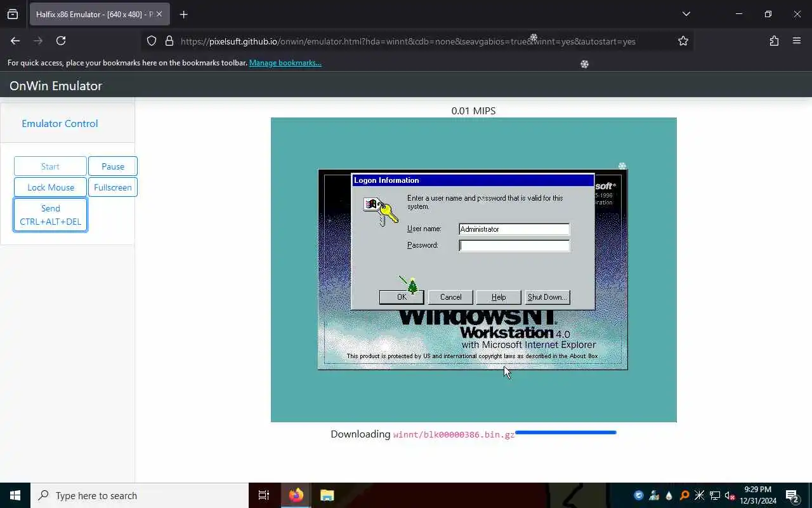This screenshot has width=812, height=508.
Task: Reload the page with the refresh icon
Action: 61,41
